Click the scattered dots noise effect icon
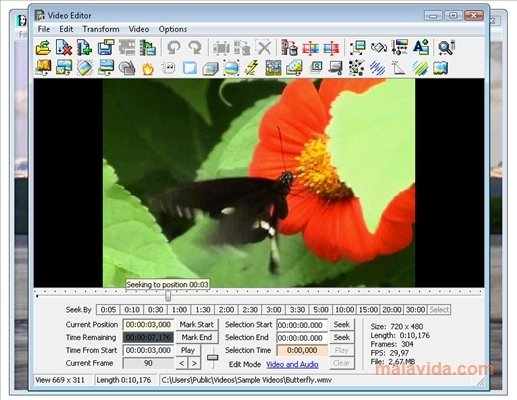517x400 pixels. (356, 68)
